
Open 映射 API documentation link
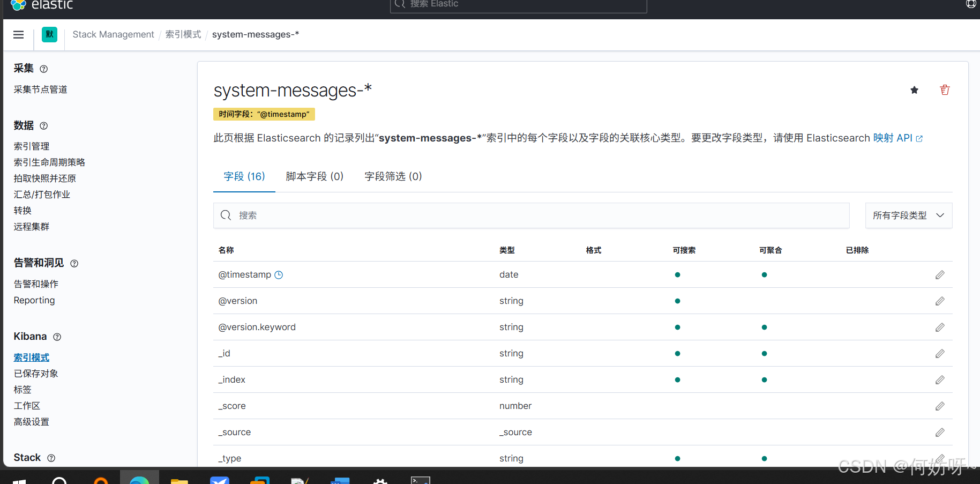click(897, 138)
